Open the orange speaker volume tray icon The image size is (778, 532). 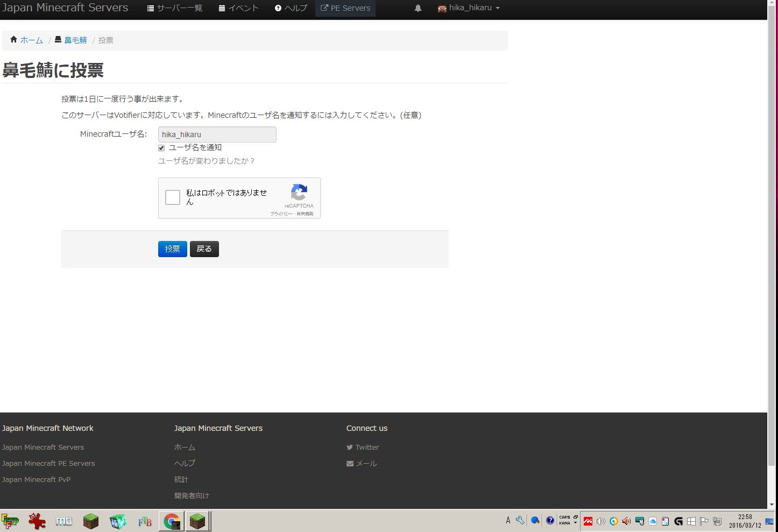click(627, 521)
